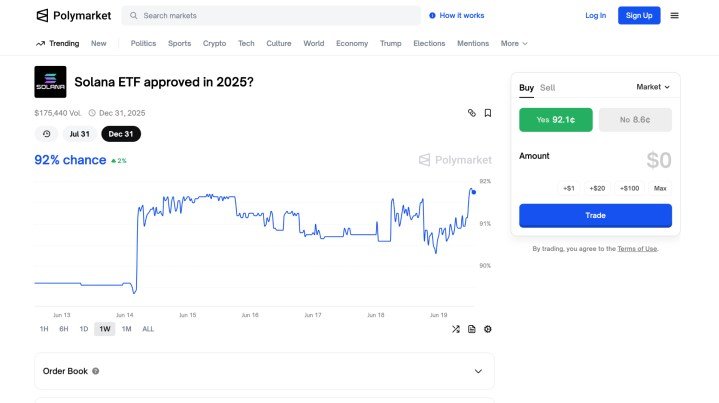
Task: Open the document icon below the chart
Action: pos(472,329)
